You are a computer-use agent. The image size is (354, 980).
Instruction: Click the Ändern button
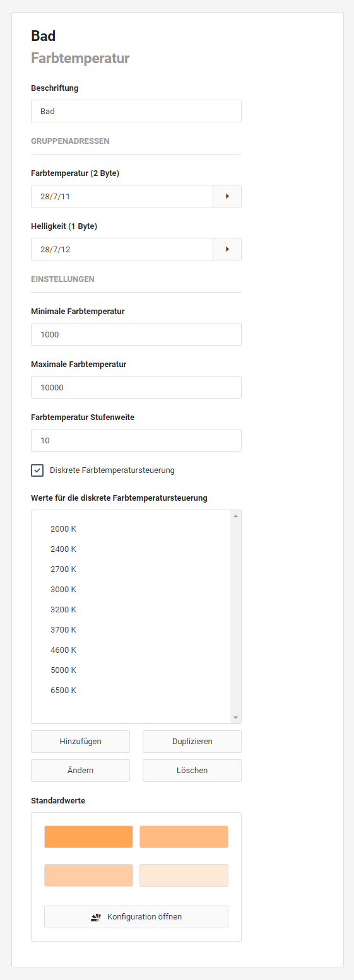[x=80, y=771]
